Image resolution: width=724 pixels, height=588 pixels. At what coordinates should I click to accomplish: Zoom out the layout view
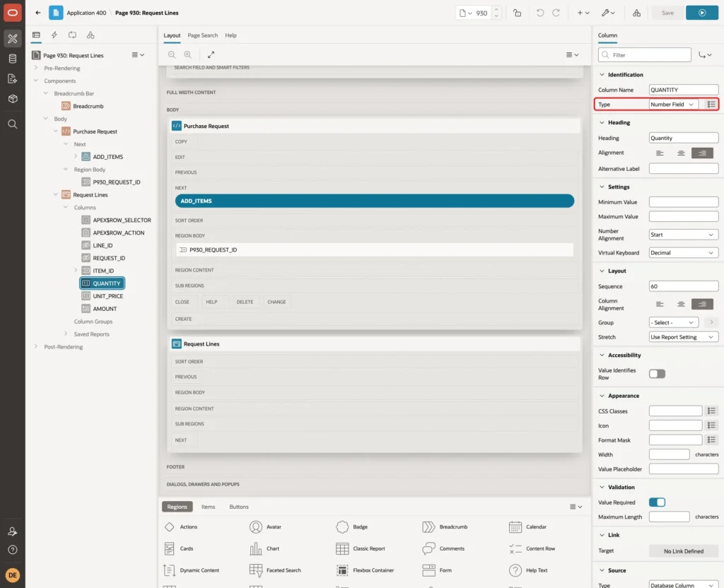pos(172,55)
